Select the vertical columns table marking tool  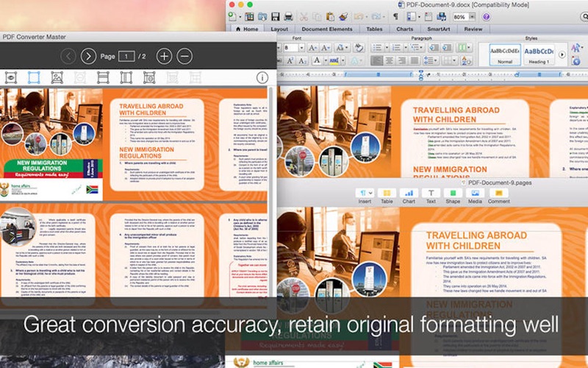pyautogui.click(x=126, y=77)
